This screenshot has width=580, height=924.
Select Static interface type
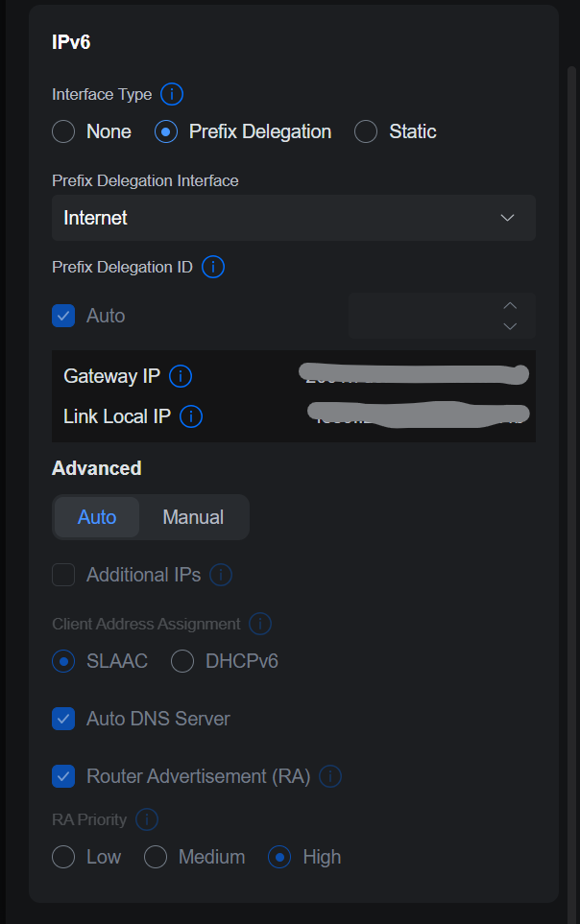point(366,131)
